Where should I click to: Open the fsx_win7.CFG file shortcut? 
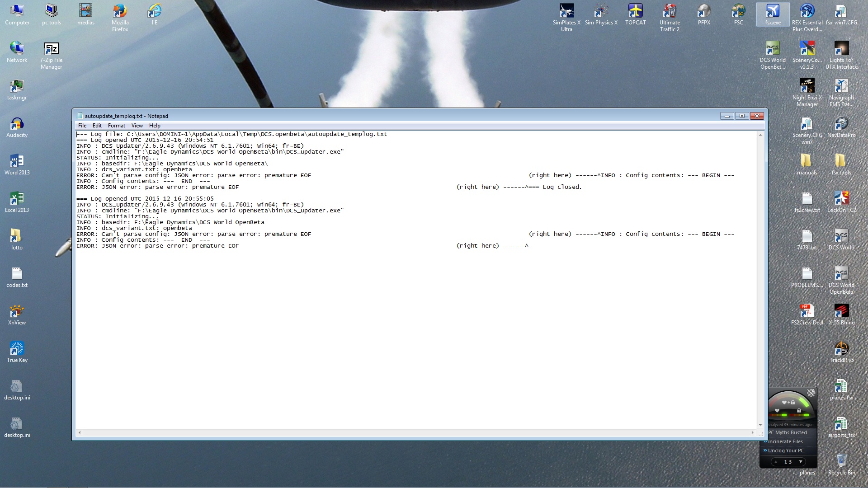841,14
